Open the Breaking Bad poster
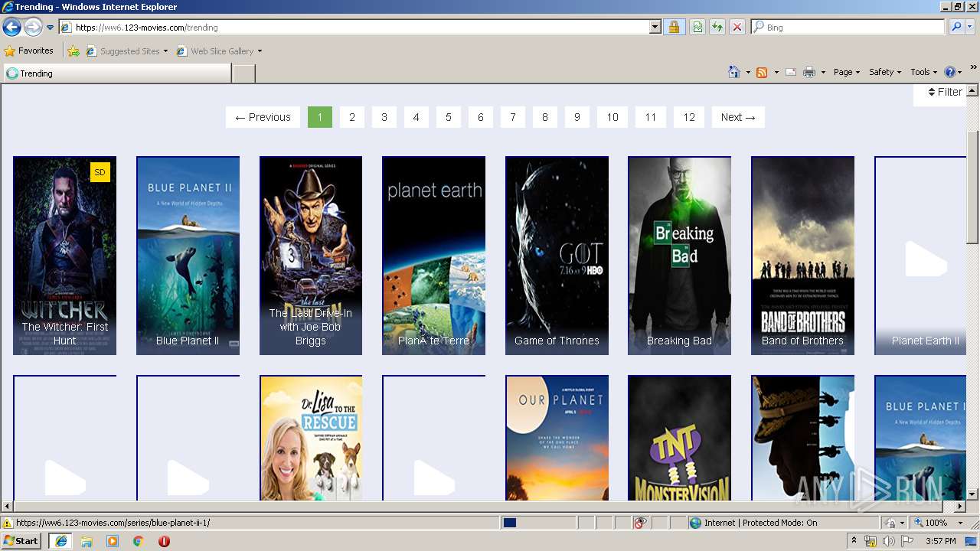980x551 pixels. click(x=680, y=256)
